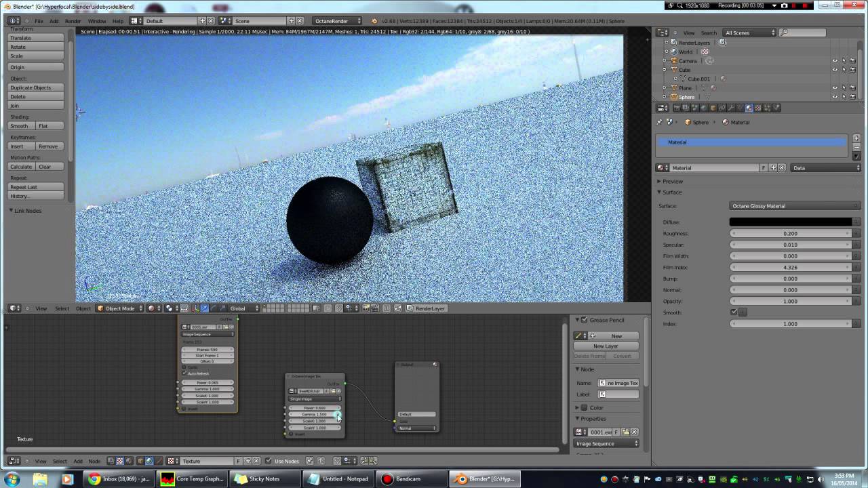The height and width of the screenshot is (488, 868).
Task: Open the Physics properties tab icon
Action: click(x=776, y=108)
